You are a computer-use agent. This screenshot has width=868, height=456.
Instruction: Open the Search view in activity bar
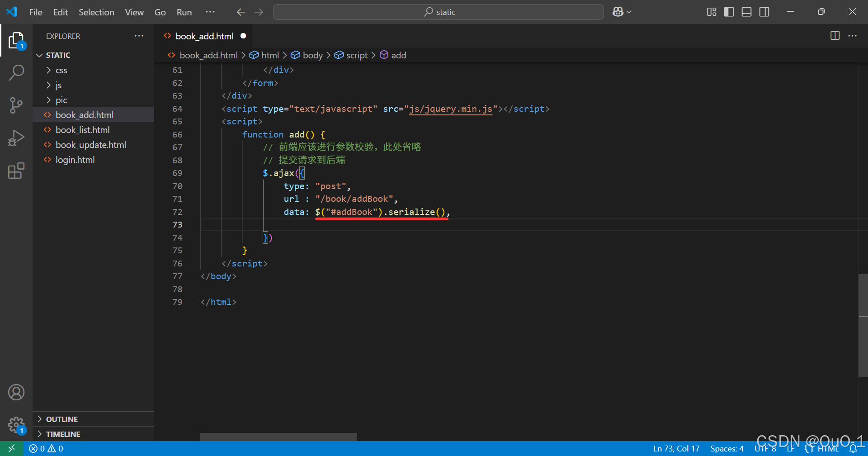16,73
